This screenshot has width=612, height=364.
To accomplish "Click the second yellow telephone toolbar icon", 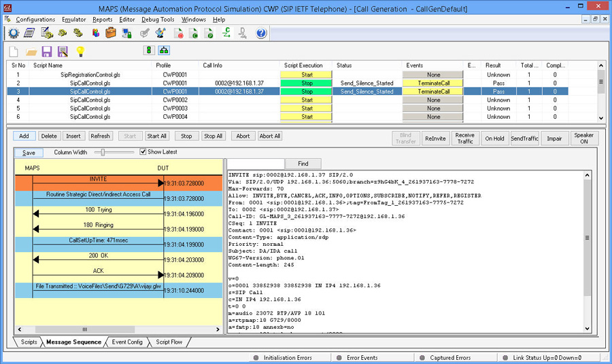I will click(78, 33).
